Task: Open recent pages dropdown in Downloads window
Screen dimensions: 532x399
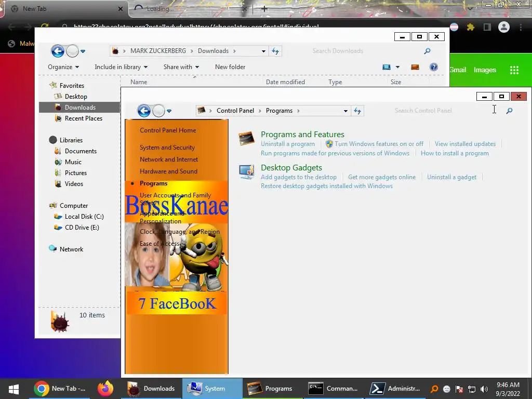Action: click(x=83, y=51)
